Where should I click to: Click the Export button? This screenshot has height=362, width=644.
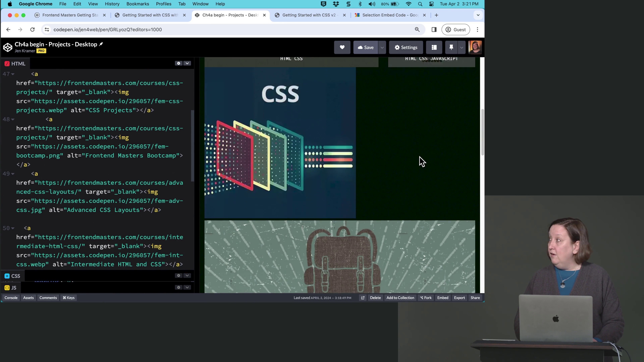(x=460, y=297)
